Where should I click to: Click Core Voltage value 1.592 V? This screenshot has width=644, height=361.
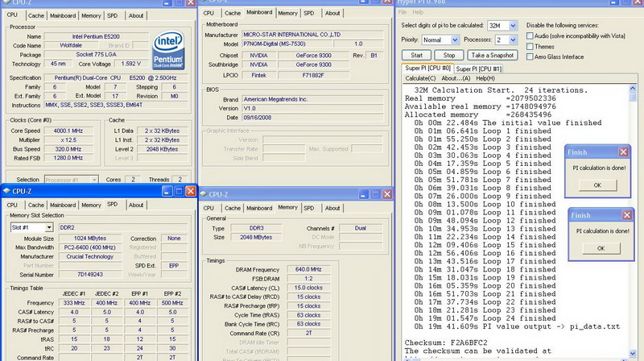click(x=130, y=64)
